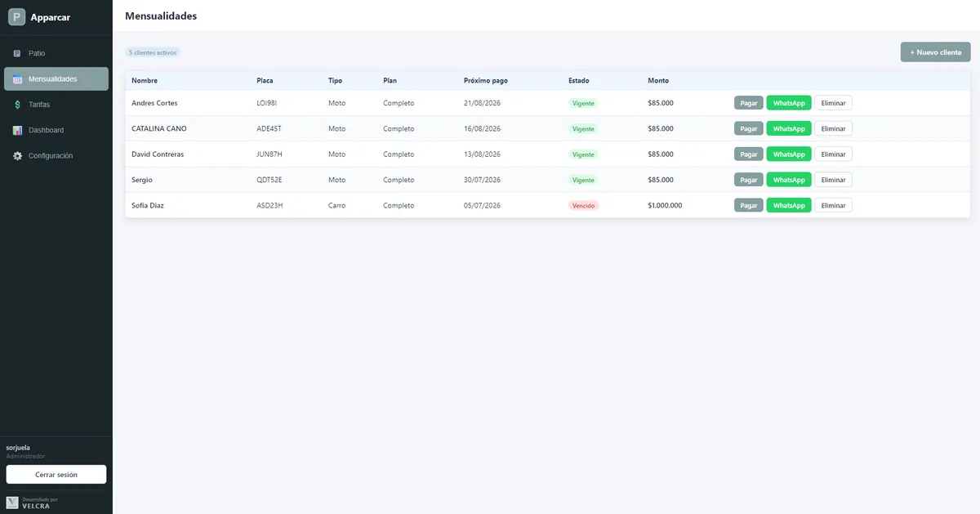Image resolution: width=980 pixels, height=514 pixels.
Task: Send WhatsApp to CATALINA CANO
Action: [789, 128]
